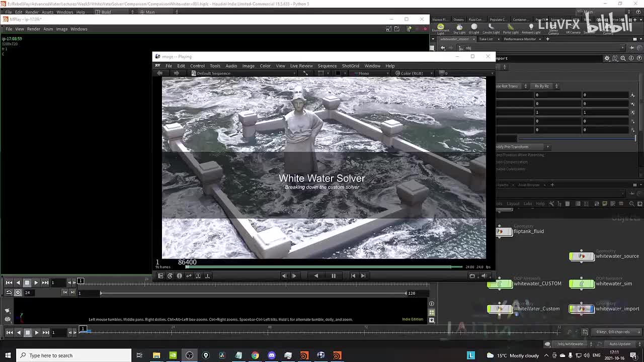Pause playback in the RV player
Image resolution: width=644 pixels, height=362 pixels.
(333, 276)
